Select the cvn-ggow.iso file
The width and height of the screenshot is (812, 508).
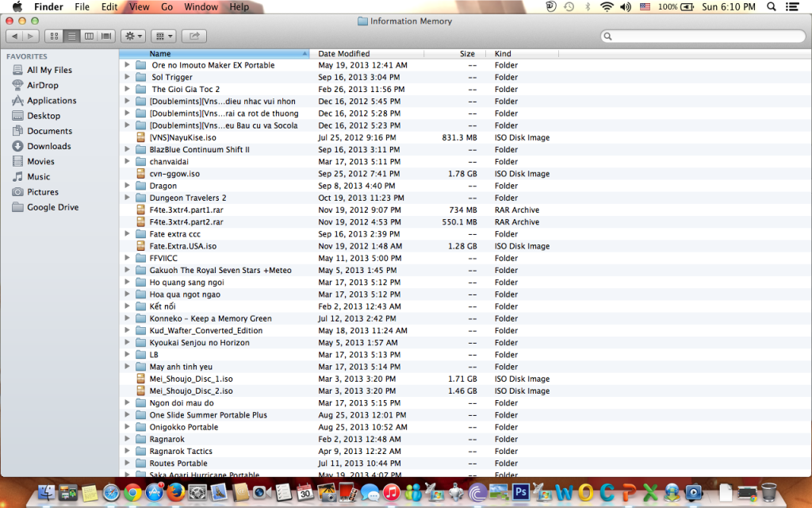tap(174, 174)
